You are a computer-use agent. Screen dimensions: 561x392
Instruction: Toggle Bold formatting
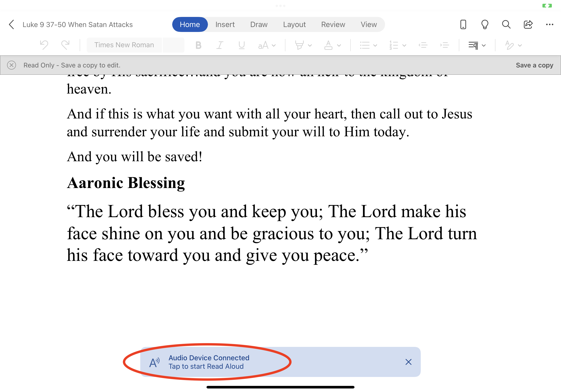tap(199, 45)
